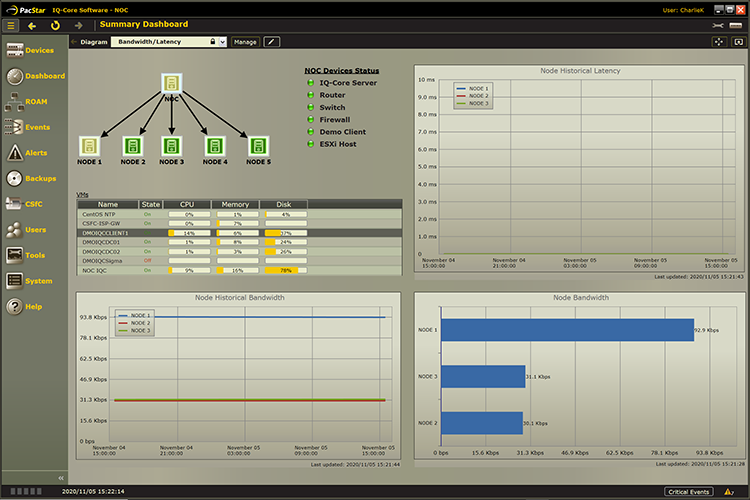Select the NOC node in the diagram
Viewport: 750px width, 500px height.
point(172,84)
